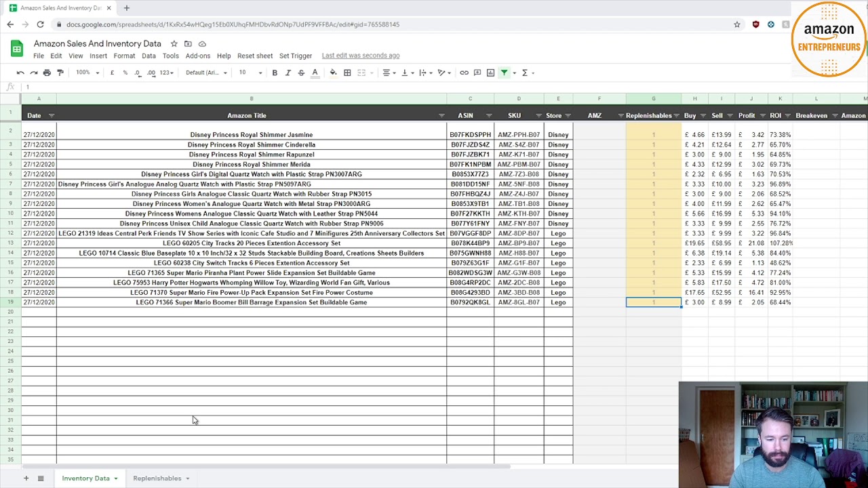This screenshot has height=488, width=868.
Task: Open the functions (sigma) dropdown
Action: [x=527, y=73]
